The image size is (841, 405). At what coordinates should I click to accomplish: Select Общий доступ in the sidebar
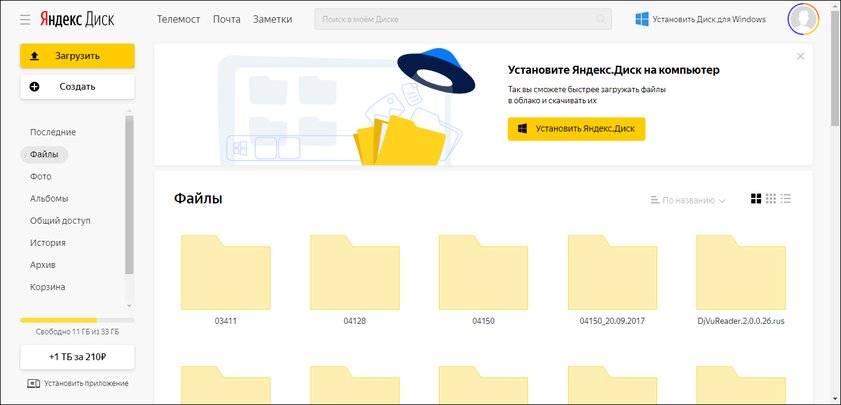coord(60,220)
